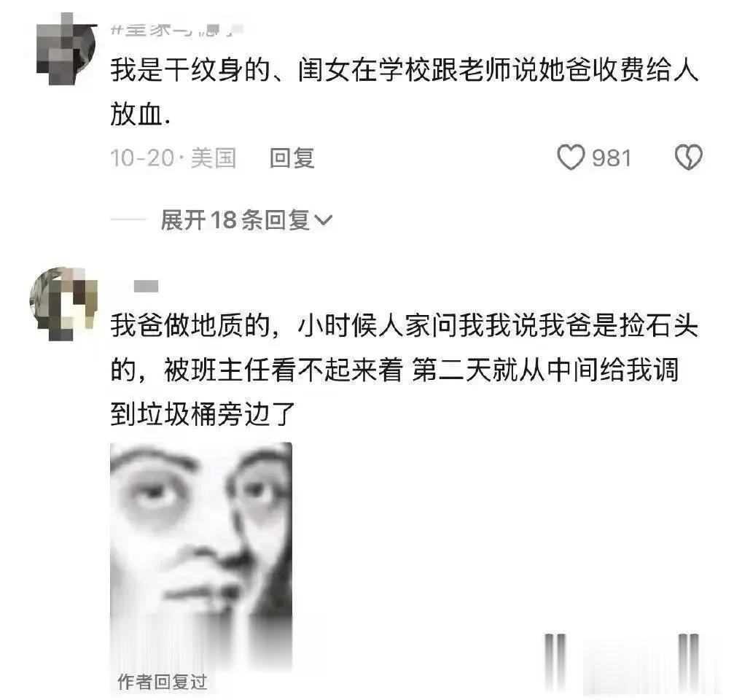Click the 作者回复过 label
This screenshot has height=700, width=734.
[162, 682]
